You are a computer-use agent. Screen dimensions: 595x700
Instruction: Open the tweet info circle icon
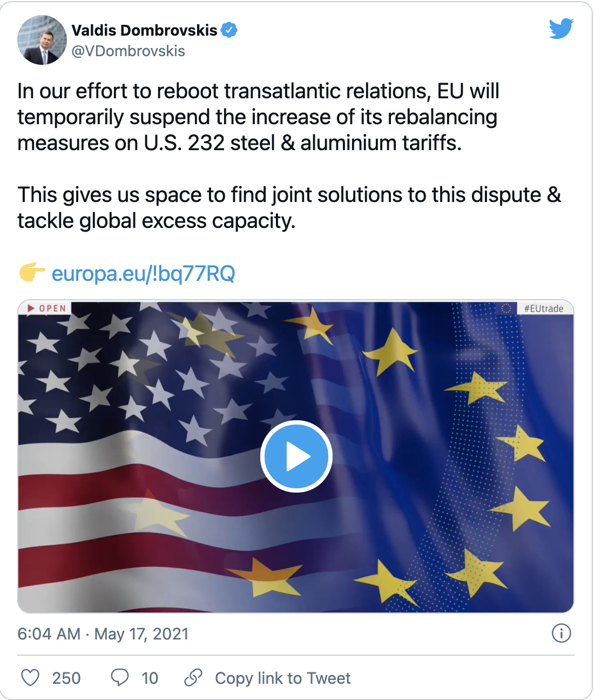(561, 633)
